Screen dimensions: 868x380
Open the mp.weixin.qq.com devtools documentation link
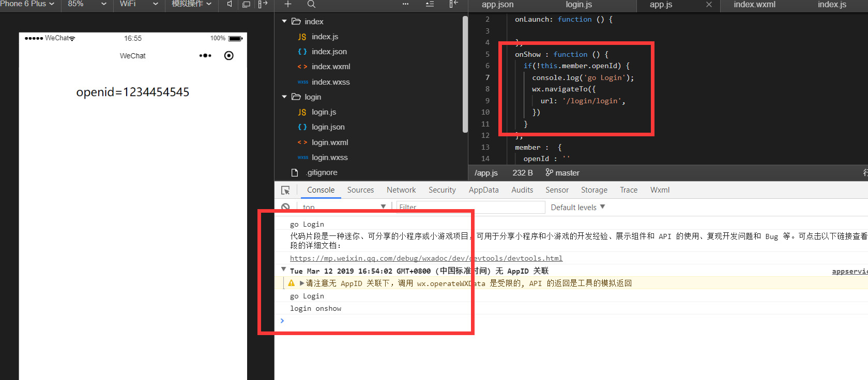tap(426, 258)
